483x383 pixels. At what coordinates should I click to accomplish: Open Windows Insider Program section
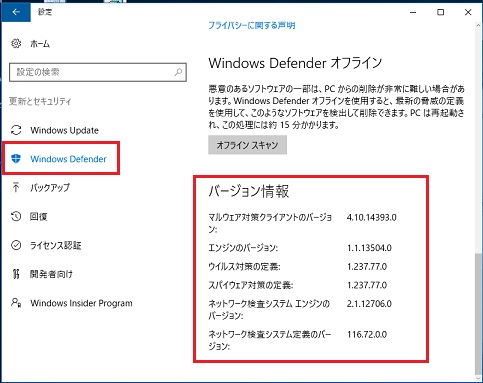[x=81, y=303]
